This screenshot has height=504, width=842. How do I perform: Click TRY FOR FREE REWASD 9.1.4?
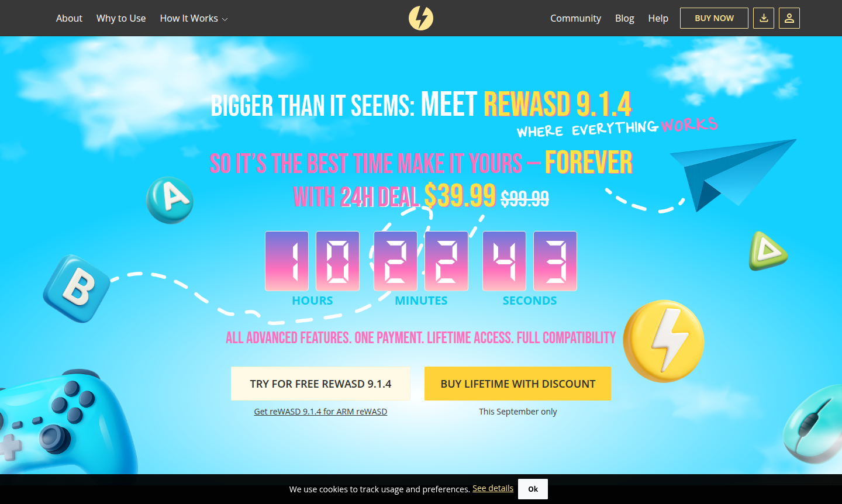320,384
